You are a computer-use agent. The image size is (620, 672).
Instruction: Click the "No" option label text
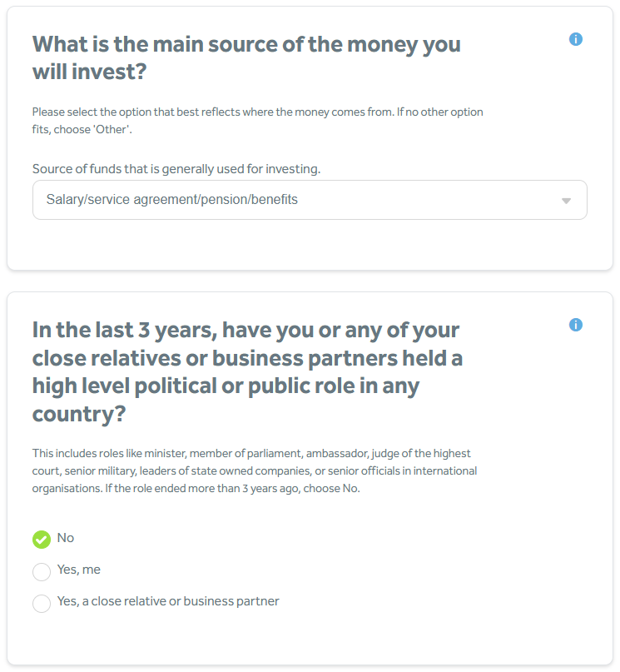pyautogui.click(x=66, y=538)
